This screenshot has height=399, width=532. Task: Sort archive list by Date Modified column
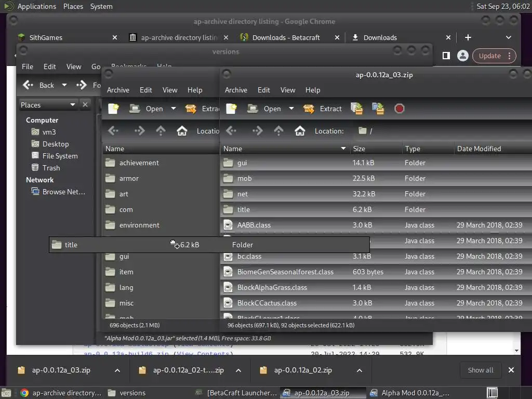[x=493, y=148]
